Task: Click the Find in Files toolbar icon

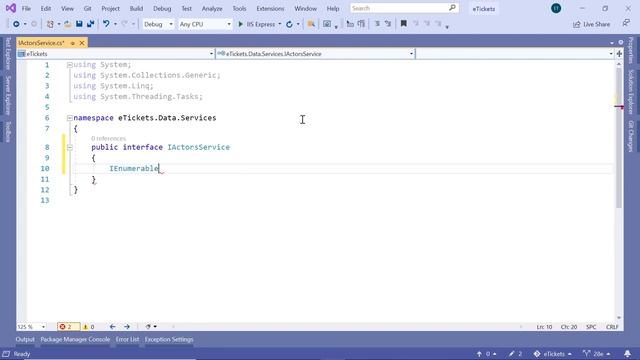Action: (x=311, y=24)
